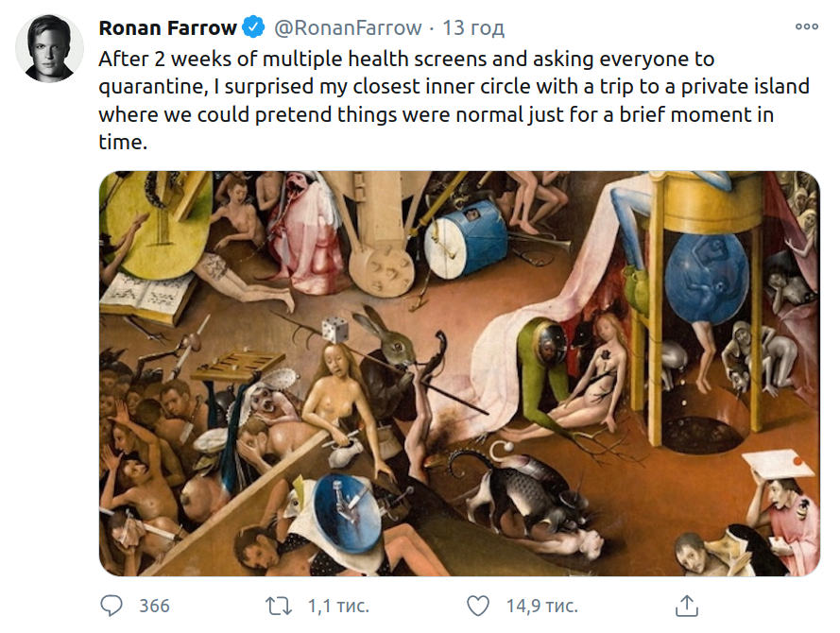This screenshot has width=840, height=633.
Task: Open the share tweet icon
Action: coord(687,605)
